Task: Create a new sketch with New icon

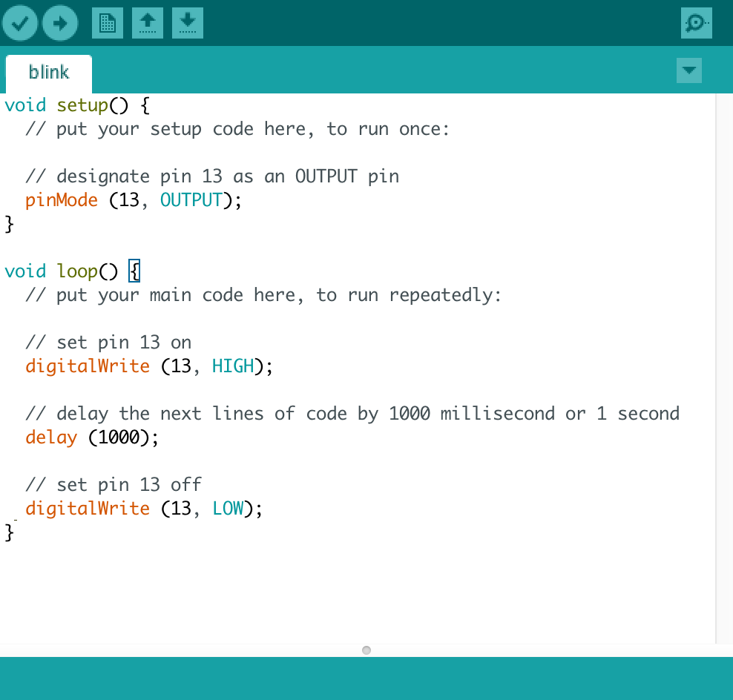Action: tap(108, 23)
